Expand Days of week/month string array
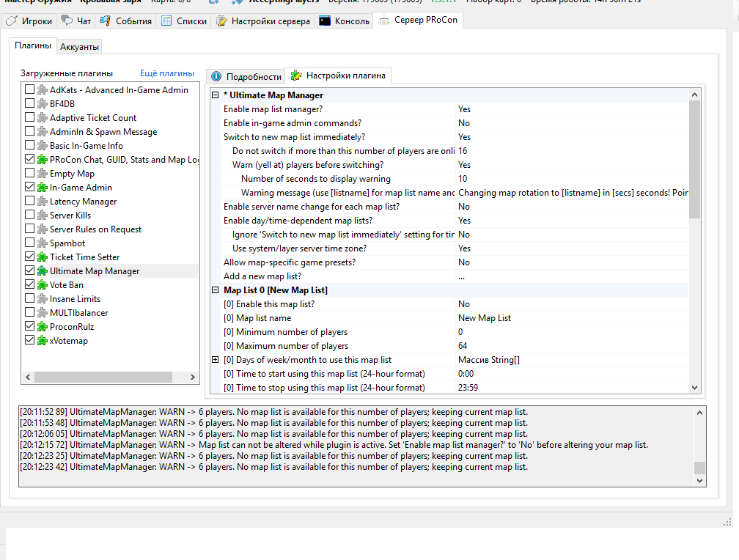 click(x=215, y=360)
